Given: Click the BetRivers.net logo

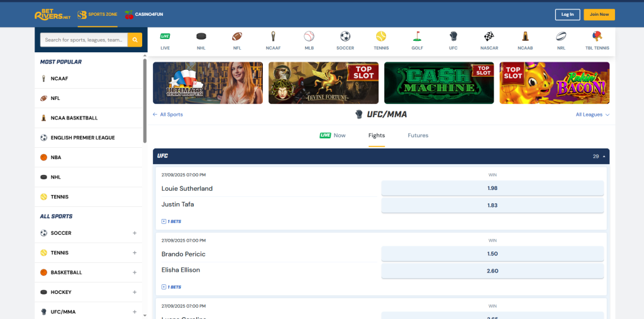Looking at the screenshot, I should click(x=53, y=15).
